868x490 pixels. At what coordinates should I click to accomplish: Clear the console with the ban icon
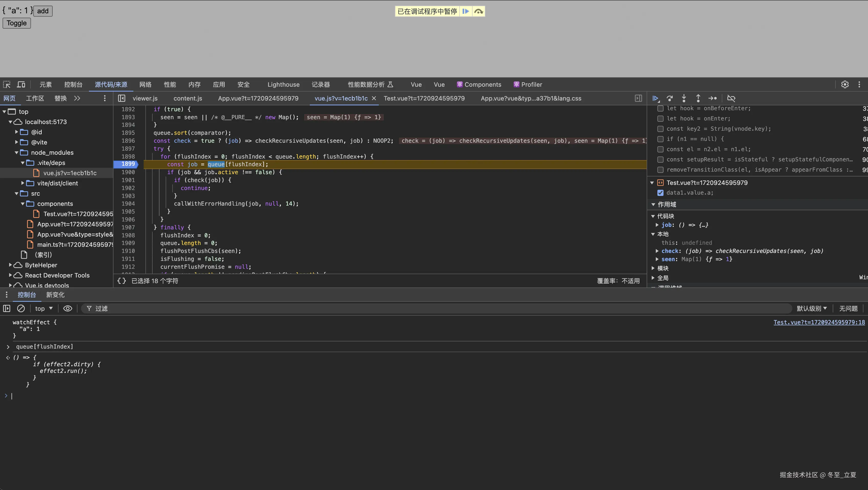point(21,308)
